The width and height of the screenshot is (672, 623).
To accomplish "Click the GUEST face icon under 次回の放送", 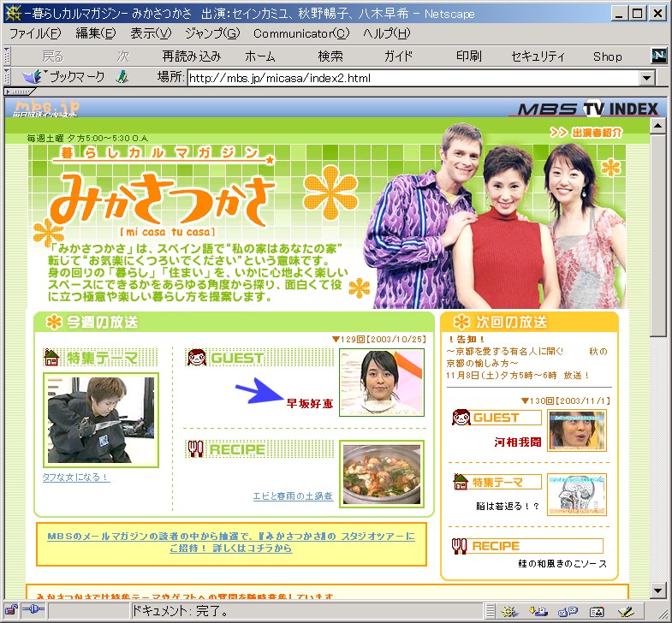I will 461,417.
